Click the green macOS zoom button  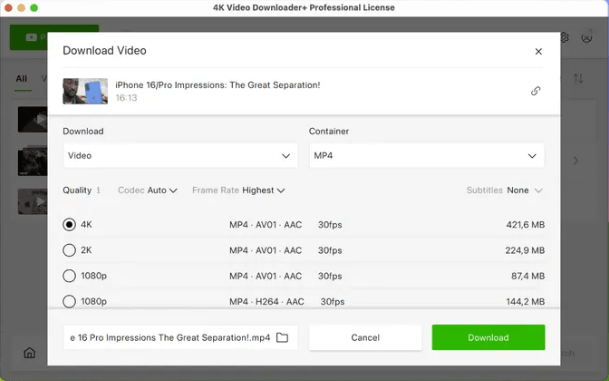pyautogui.click(x=34, y=8)
